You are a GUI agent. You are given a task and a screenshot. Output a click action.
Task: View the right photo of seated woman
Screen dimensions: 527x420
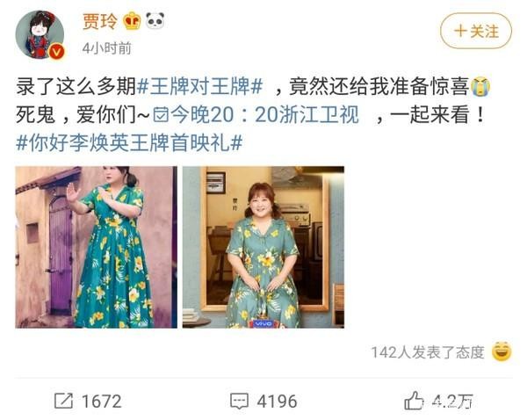tap(263, 247)
